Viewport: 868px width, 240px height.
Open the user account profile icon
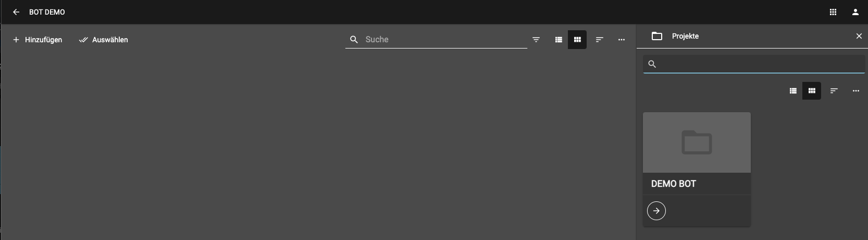click(x=855, y=12)
